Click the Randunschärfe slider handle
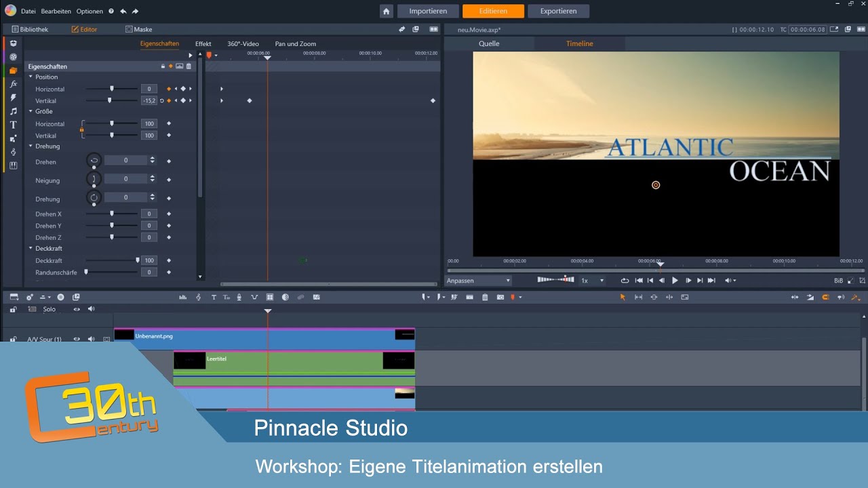 (x=86, y=272)
